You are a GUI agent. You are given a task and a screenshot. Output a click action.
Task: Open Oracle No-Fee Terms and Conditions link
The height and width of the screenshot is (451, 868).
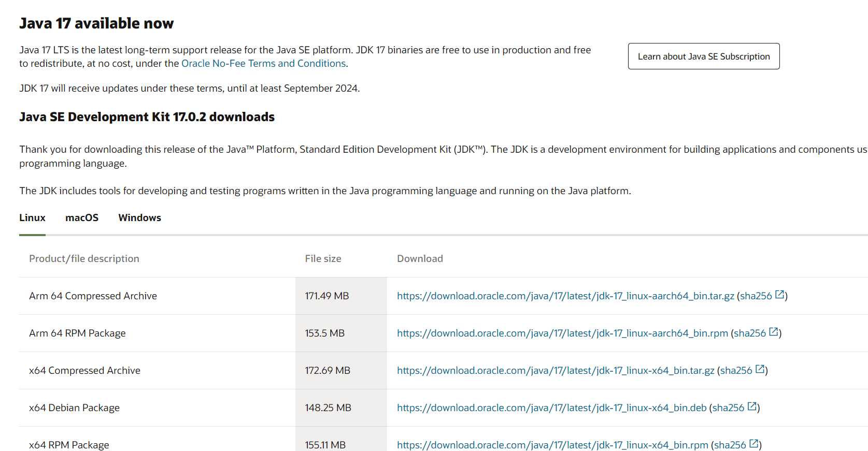pyautogui.click(x=263, y=64)
